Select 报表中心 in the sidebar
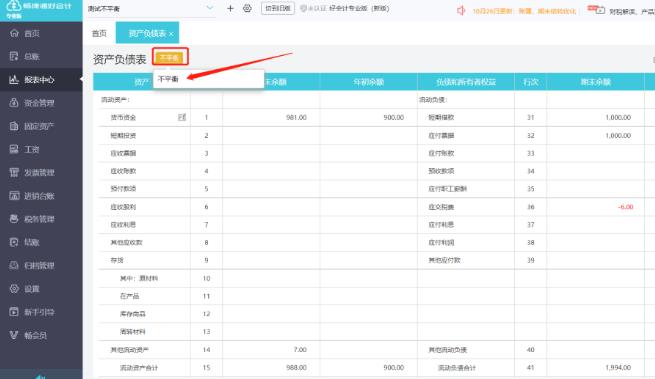 click(41, 79)
